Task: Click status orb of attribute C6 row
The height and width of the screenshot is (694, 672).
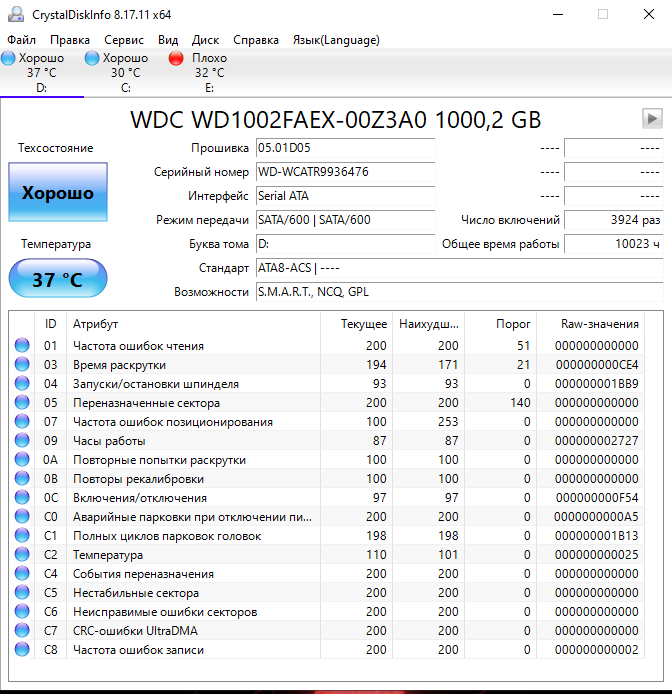Action: [22, 612]
